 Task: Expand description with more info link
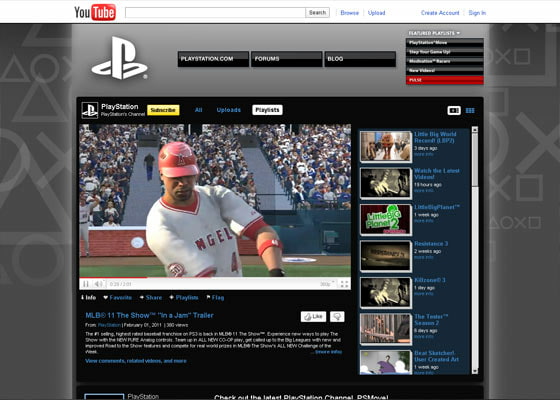coord(328,352)
